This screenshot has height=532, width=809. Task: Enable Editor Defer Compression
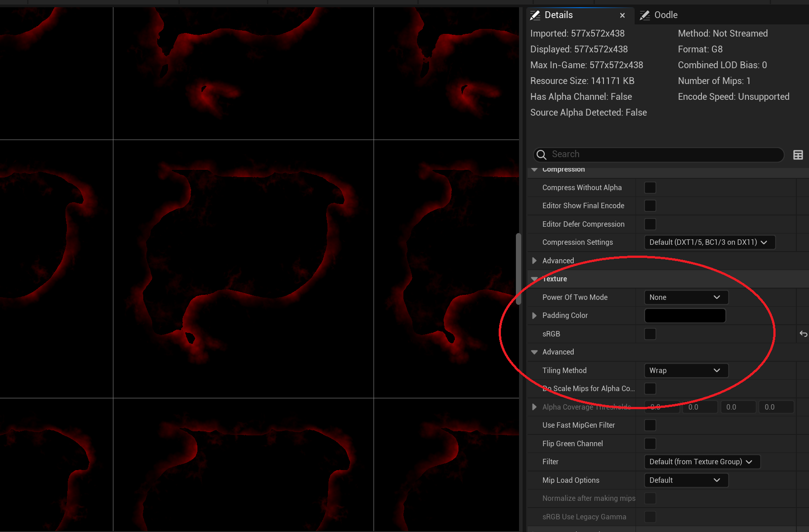click(x=650, y=224)
